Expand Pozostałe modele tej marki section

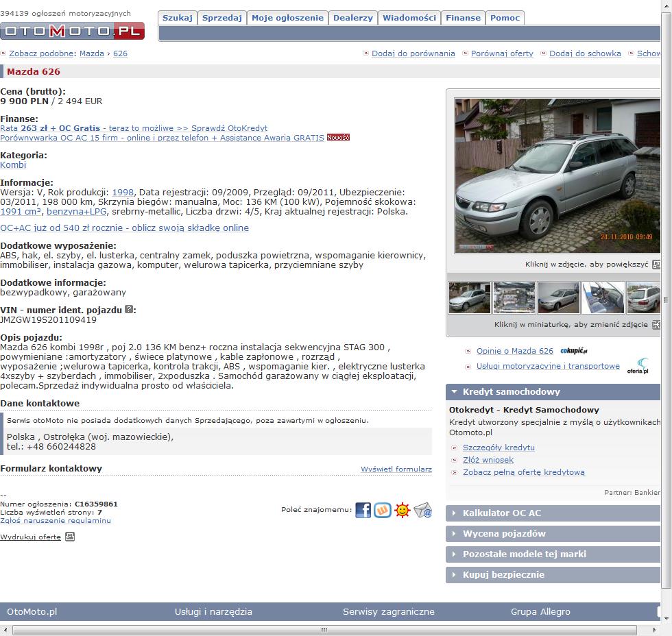pos(553,554)
